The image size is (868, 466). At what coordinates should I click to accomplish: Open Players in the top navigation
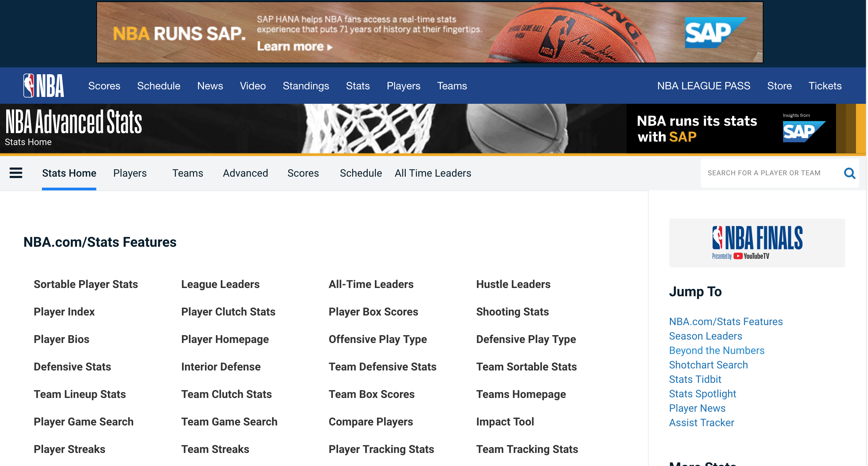[403, 86]
